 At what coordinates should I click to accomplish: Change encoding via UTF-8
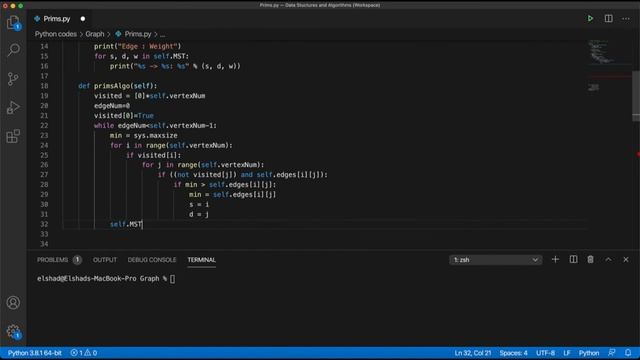pyautogui.click(x=545, y=353)
